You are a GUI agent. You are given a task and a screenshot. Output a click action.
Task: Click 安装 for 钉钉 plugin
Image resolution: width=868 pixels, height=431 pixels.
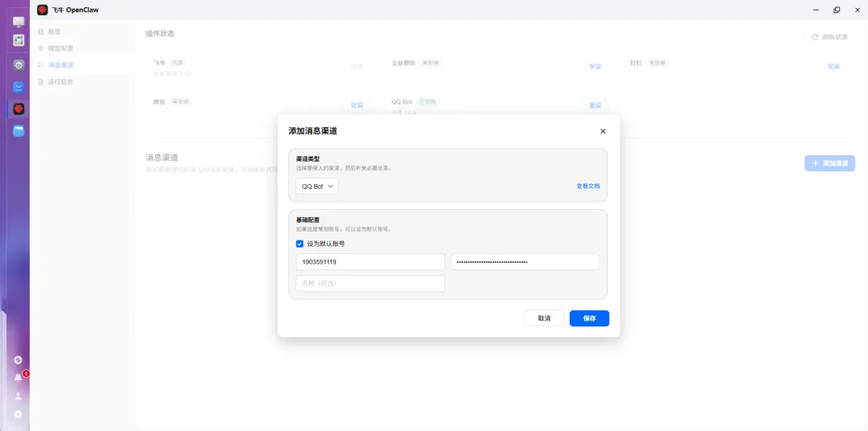833,67
